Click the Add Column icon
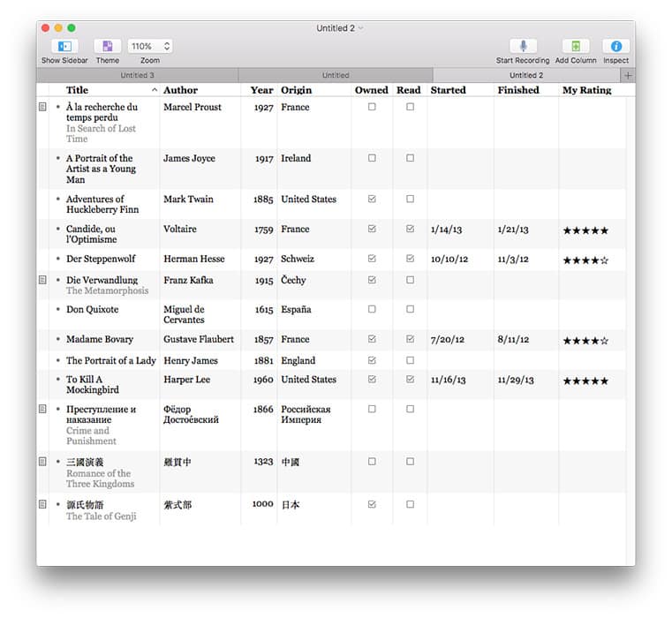Screen dimensions: 672x618 (x=576, y=46)
